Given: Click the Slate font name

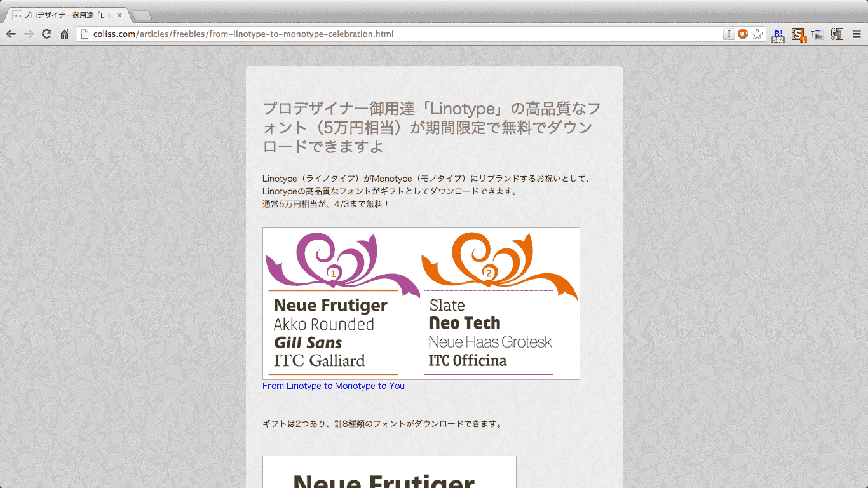Looking at the screenshot, I should point(447,306).
